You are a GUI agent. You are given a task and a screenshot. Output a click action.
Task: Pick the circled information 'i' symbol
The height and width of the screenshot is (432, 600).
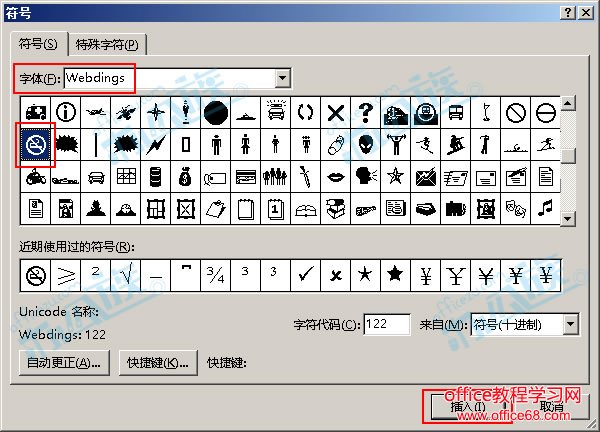[66, 112]
